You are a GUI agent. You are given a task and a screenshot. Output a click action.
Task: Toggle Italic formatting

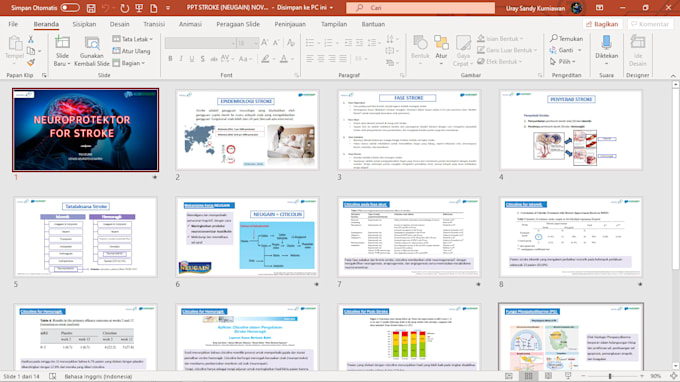181,59
